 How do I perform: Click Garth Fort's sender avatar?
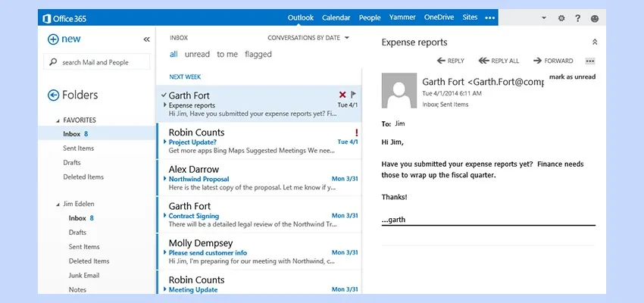[399, 91]
